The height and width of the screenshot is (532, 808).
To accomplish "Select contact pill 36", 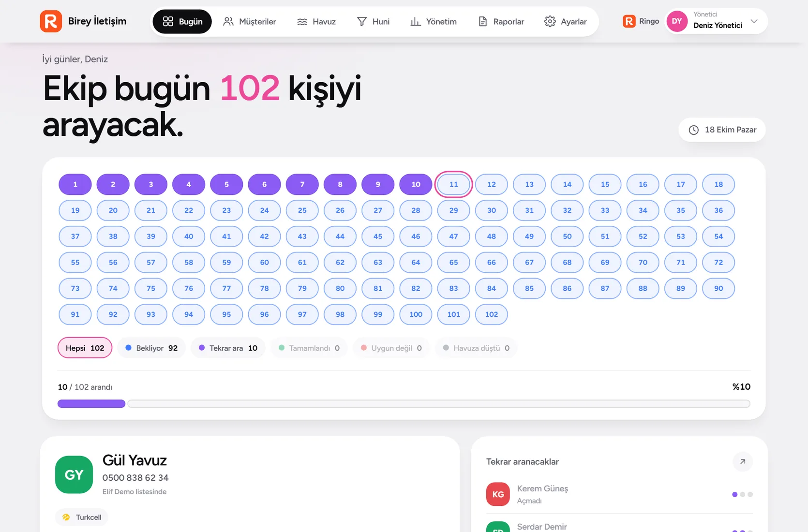I will tap(718, 210).
